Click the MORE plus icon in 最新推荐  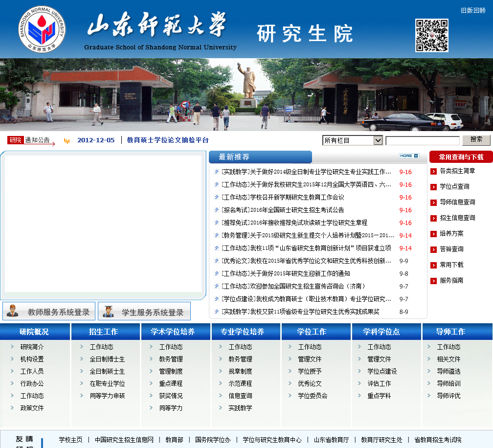409,156
